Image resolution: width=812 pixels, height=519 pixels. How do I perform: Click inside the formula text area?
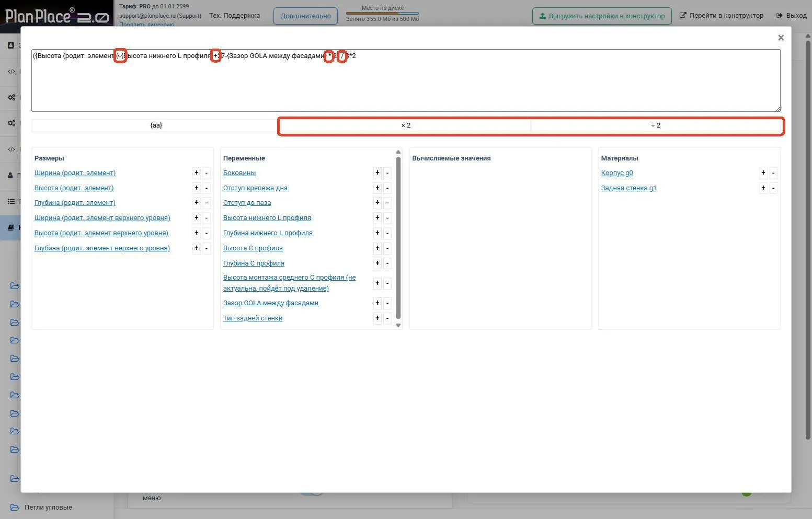(x=406, y=80)
